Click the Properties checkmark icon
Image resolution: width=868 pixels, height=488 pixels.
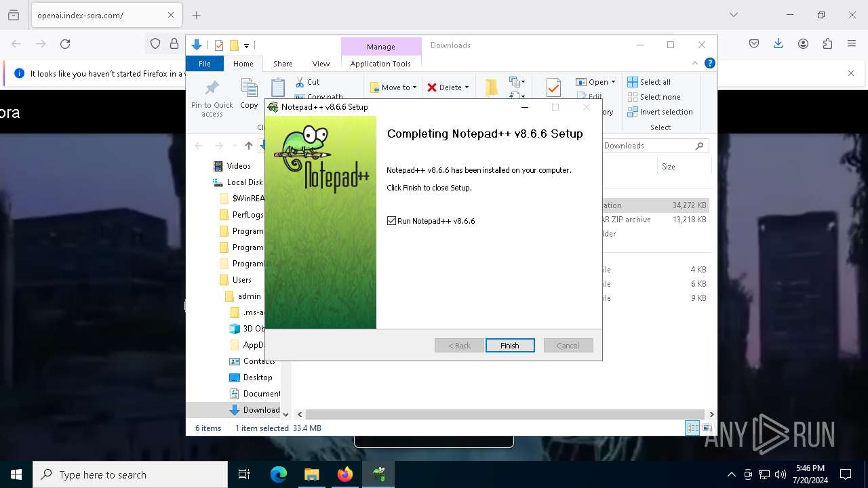click(x=553, y=87)
